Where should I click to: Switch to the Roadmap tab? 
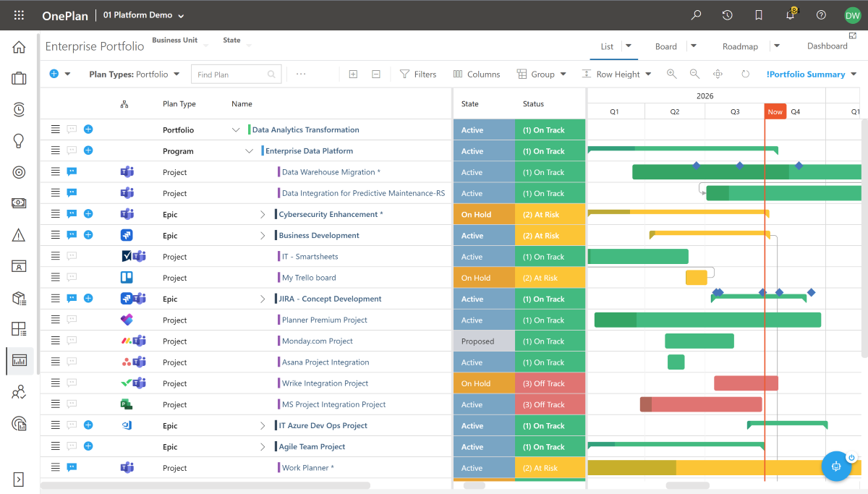tap(740, 46)
